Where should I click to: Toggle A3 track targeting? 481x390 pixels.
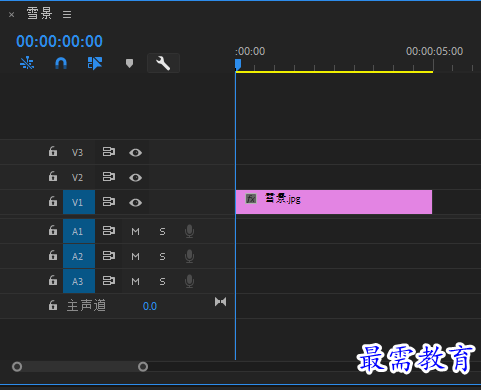79,281
